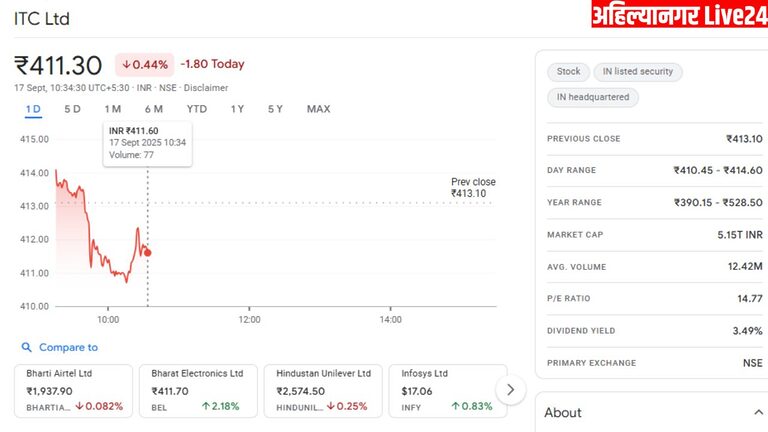This screenshot has height=432, width=768.
Task: Click the IN listed security tag
Action: click(x=638, y=72)
